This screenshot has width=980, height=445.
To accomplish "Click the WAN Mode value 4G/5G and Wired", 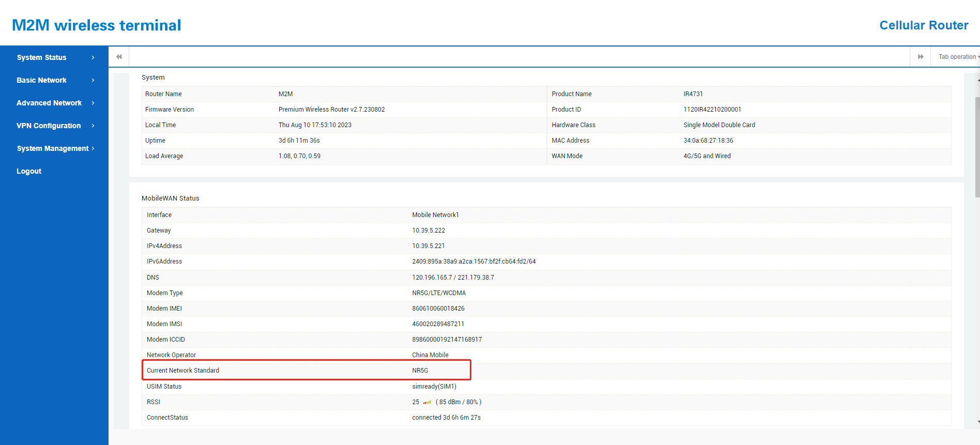I will click(707, 156).
